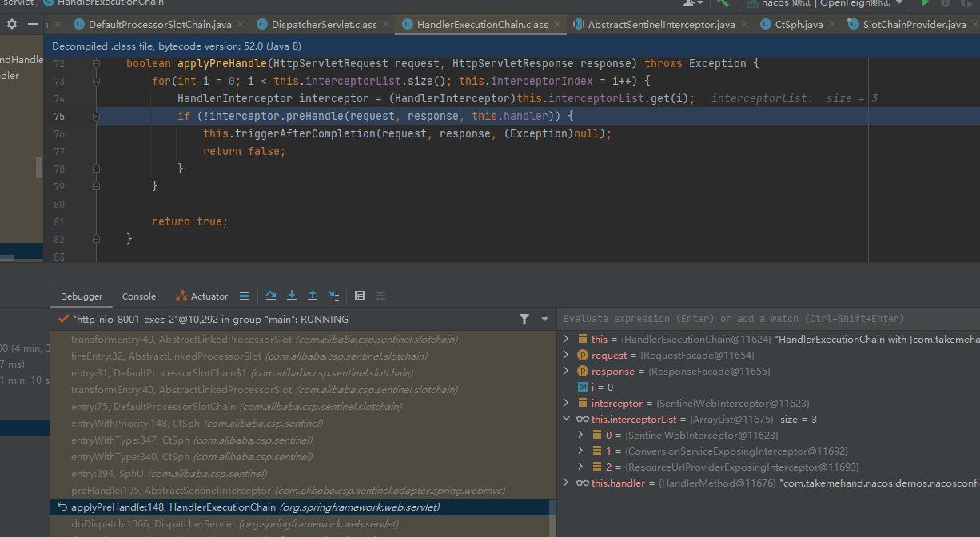Select frame entry:294, SphU
This screenshot has height=537, width=980.
[x=300, y=474]
